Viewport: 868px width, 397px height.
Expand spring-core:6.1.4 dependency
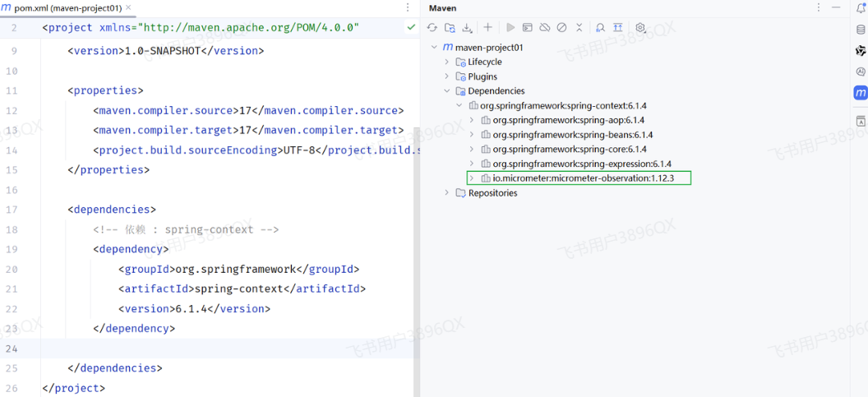pos(472,149)
